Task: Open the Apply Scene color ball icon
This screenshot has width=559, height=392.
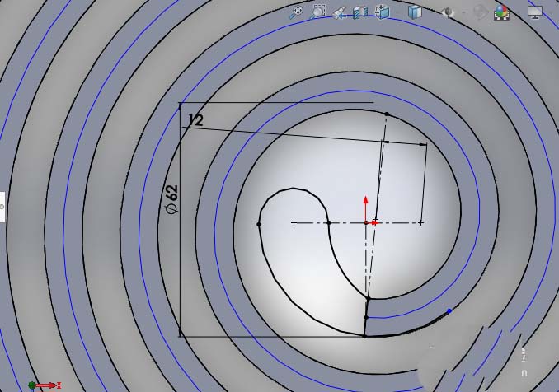Action: pos(501,13)
